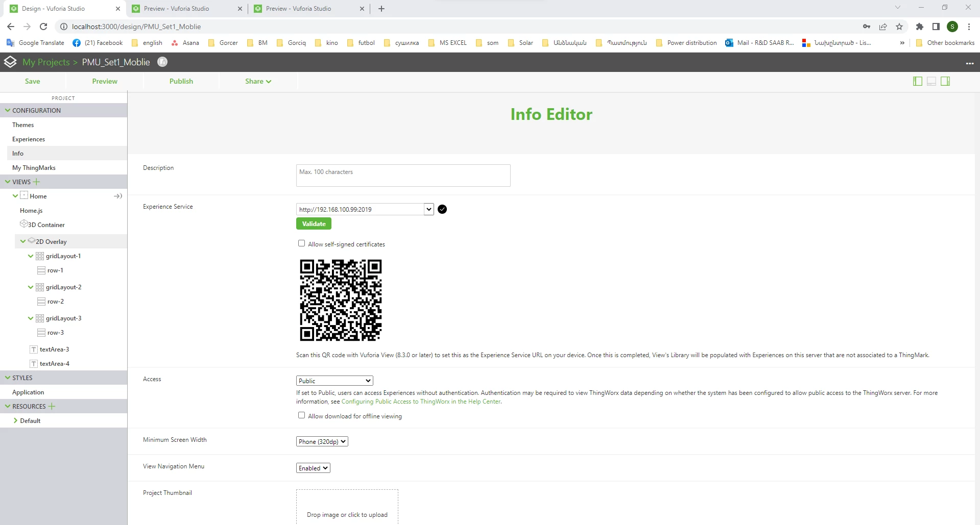This screenshot has height=525, width=980.
Task: Click the Validate button
Action: coord(314,223)
